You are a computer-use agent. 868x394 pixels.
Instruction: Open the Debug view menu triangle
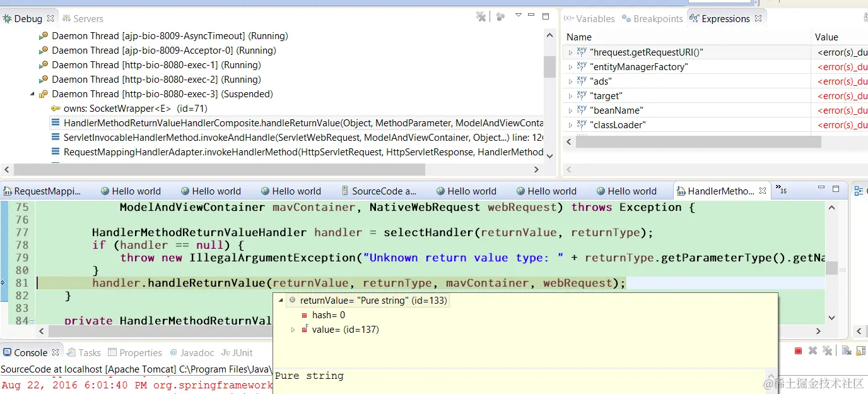[x=519, y=15]
